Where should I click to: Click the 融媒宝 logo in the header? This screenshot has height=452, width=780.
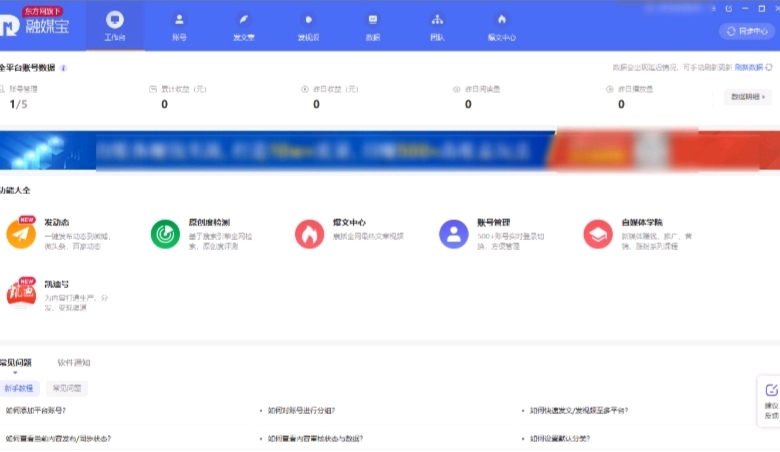point(35,23)
